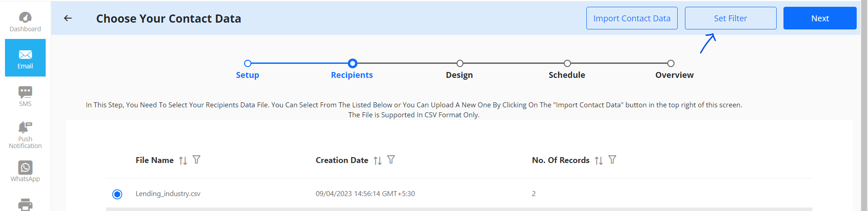Select the Lending_industry.csv radio button
868x211 pixels.
pos(117,194)
